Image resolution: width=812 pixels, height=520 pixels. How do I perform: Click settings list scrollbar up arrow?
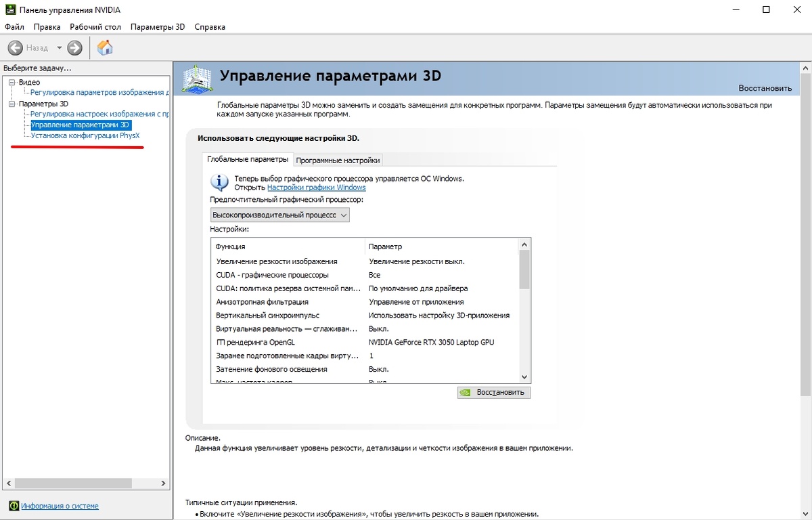pyautogui.click(x=524, y=244)
